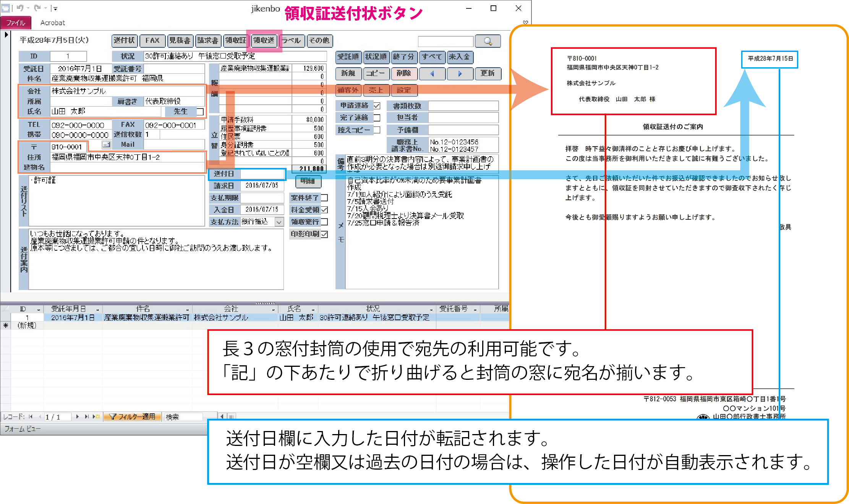Image resolution: width=849 pixels, height=504 pixels.
Task: Expand the Quick Access Toolbar customize arrow
Action: (x=55, y=8)
